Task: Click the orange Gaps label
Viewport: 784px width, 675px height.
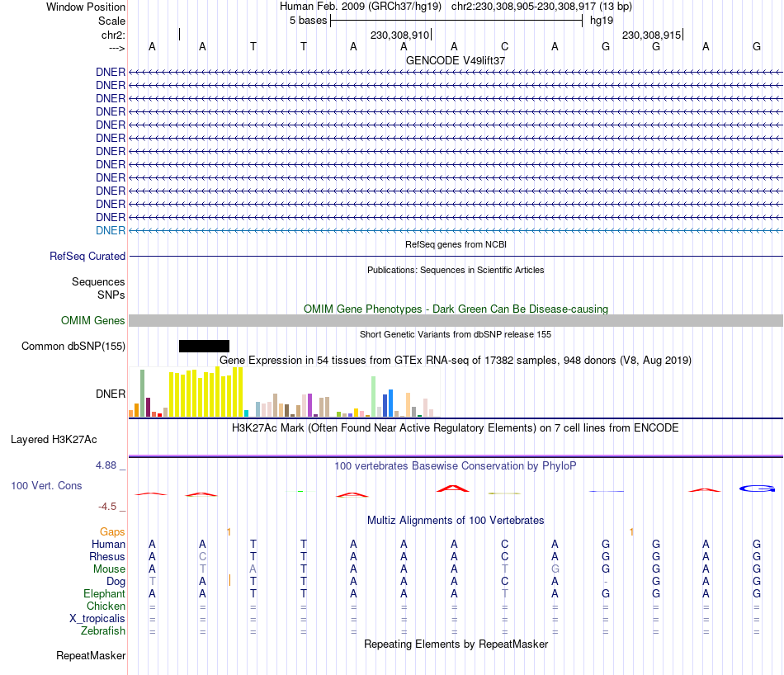Action: click(112, 532)
